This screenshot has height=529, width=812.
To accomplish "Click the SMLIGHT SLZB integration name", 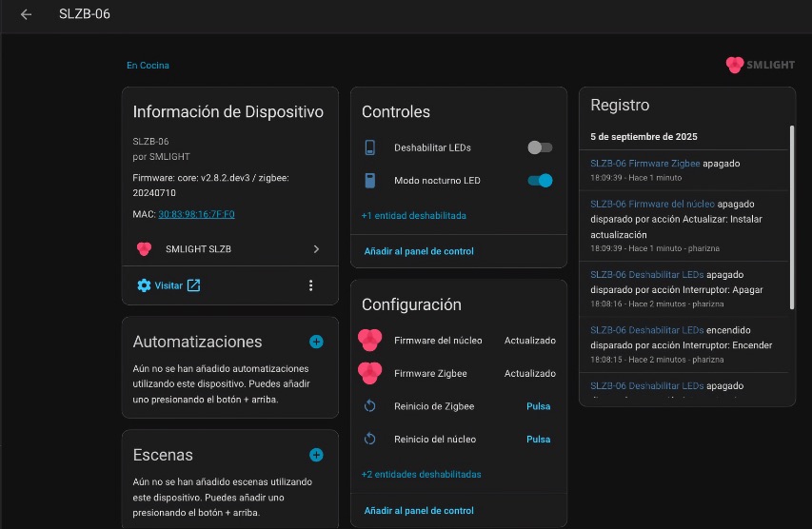I will pos(198,249).
